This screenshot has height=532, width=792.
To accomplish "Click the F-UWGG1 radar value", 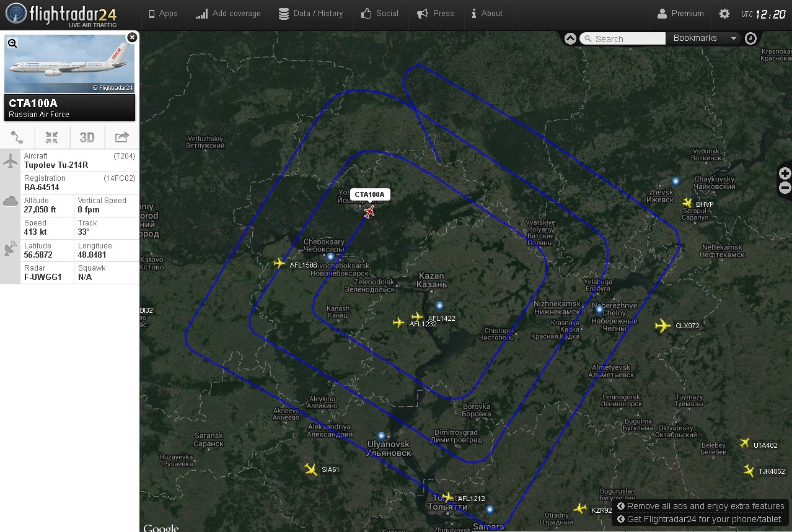I will (43, 277).
